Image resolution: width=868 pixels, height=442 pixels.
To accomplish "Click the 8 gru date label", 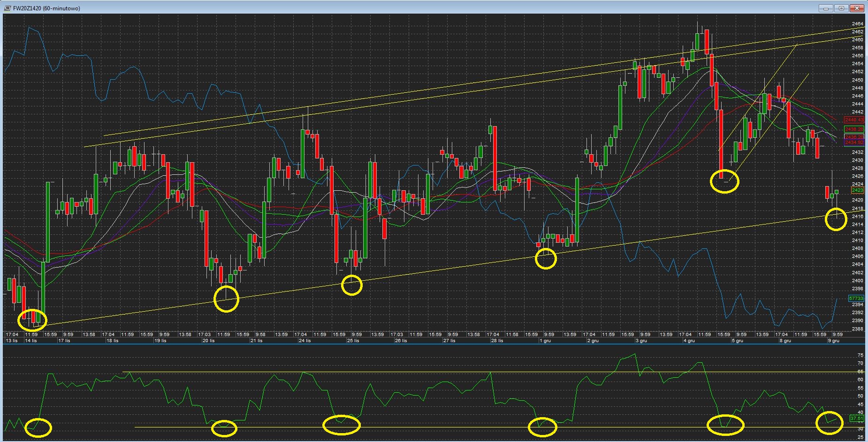I will pos(785,341).
